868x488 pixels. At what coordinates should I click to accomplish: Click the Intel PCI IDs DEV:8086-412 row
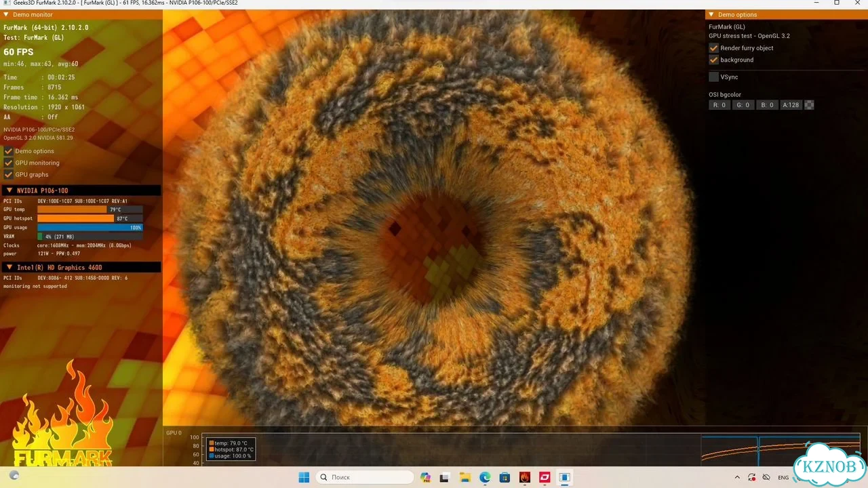[x=65, y=278]
